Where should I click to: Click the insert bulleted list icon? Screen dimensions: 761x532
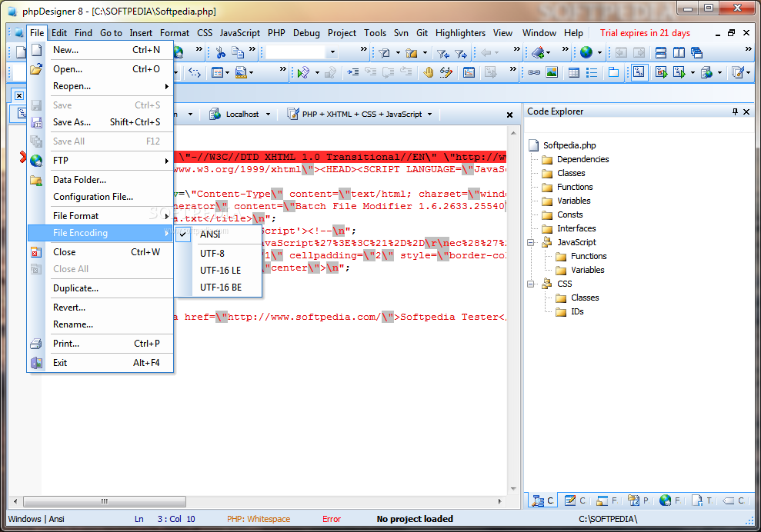tap(592, 73)
